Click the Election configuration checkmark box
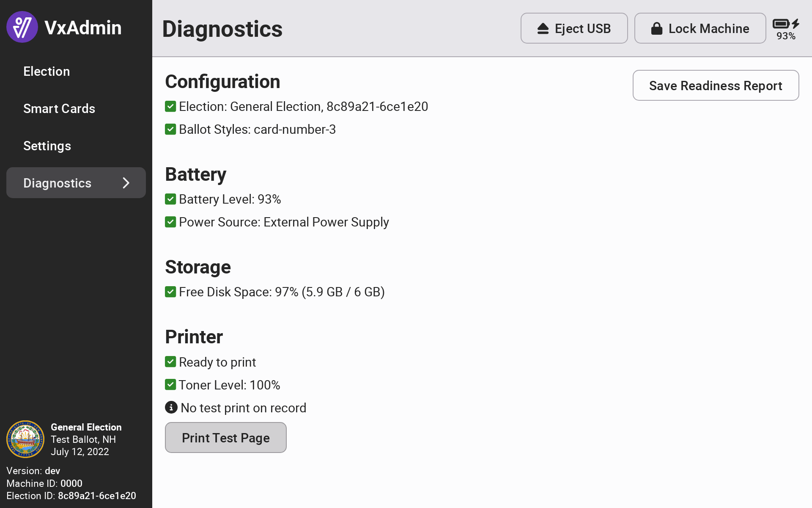Screen dimensions: 812x508 [x=170, y=106]
